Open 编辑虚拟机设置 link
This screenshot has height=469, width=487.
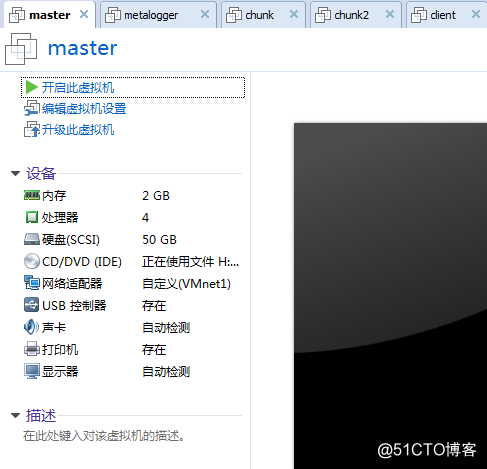coord(84,109)
